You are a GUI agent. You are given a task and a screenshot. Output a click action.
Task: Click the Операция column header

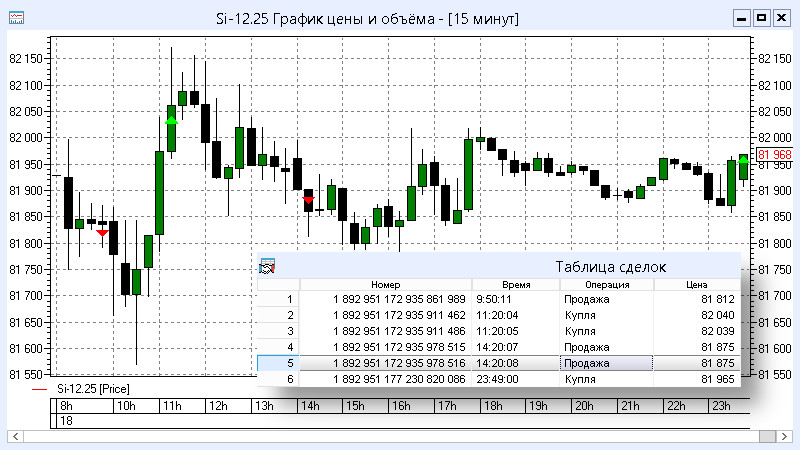click(606, 285)
